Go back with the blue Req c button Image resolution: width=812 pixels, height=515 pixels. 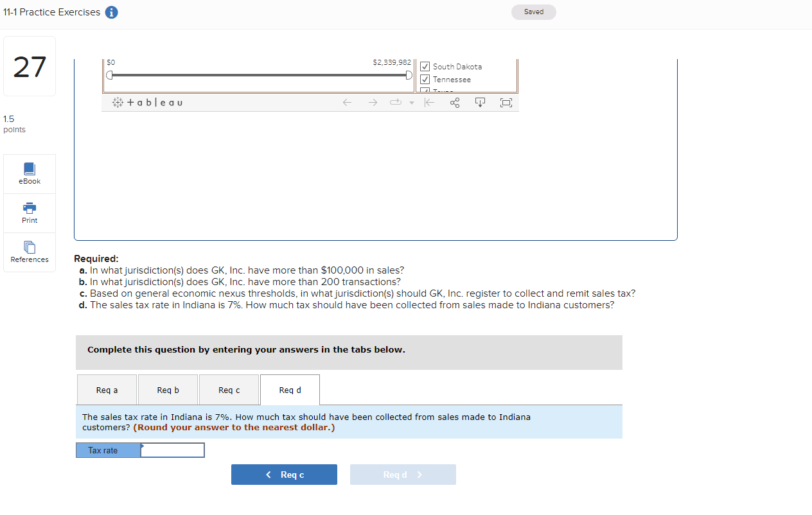pos(284,475)
